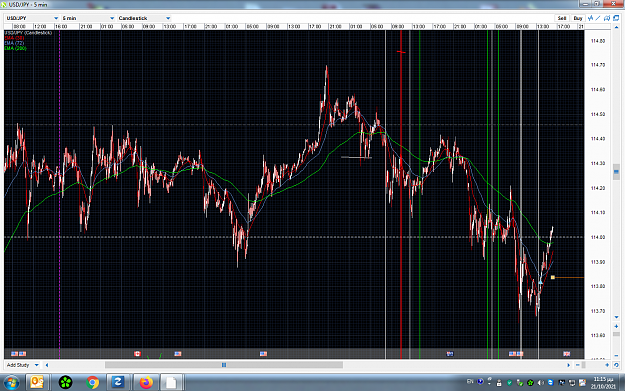Click the volume speaker tray icon
This screenshot has height=391, width=625.
pos(540,383)
